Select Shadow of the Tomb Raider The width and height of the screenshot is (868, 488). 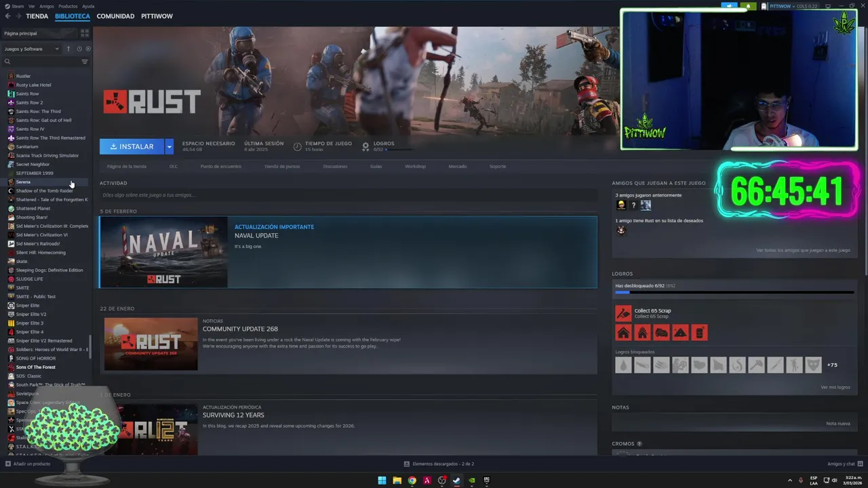[x=44, y=190]
